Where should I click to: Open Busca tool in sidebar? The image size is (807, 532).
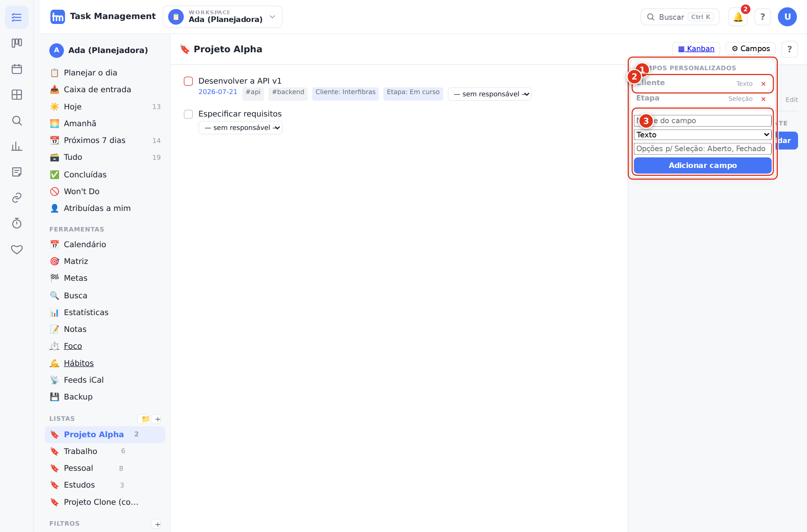(105, 295)
